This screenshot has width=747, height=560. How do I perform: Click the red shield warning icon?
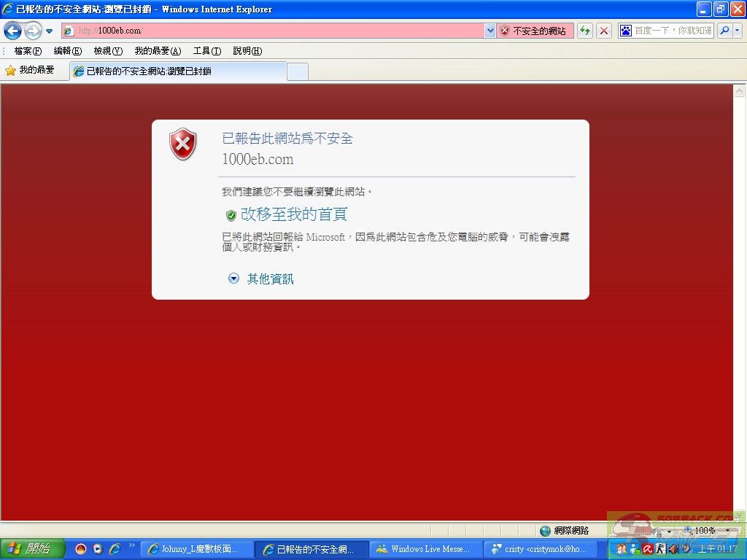click(183, 144)
